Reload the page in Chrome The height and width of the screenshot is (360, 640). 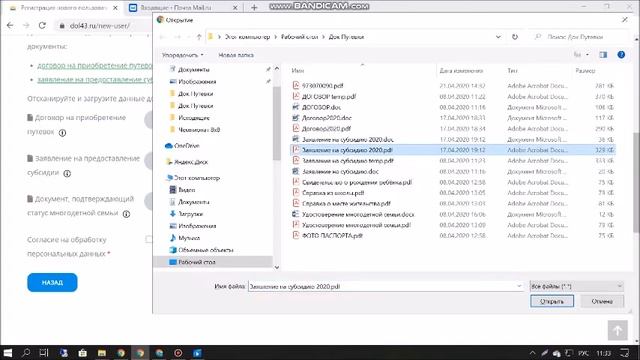coord(42,25)
